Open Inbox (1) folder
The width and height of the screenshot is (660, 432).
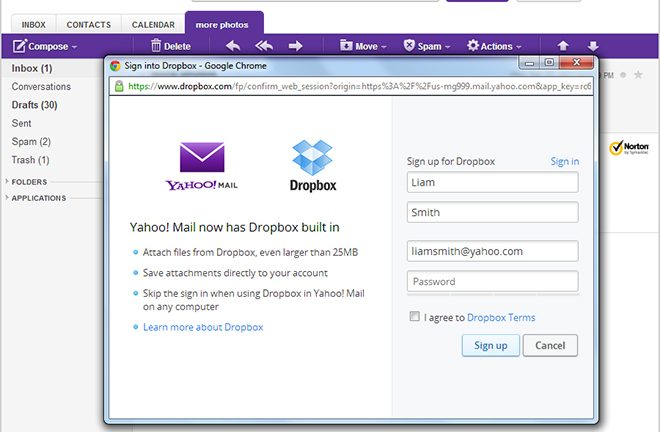tap(32, 68)
